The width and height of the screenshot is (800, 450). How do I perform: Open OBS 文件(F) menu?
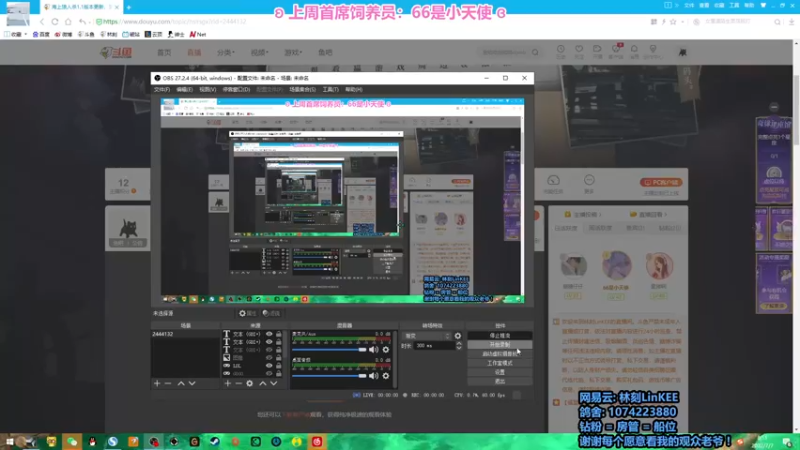click(x=162, y=89)
